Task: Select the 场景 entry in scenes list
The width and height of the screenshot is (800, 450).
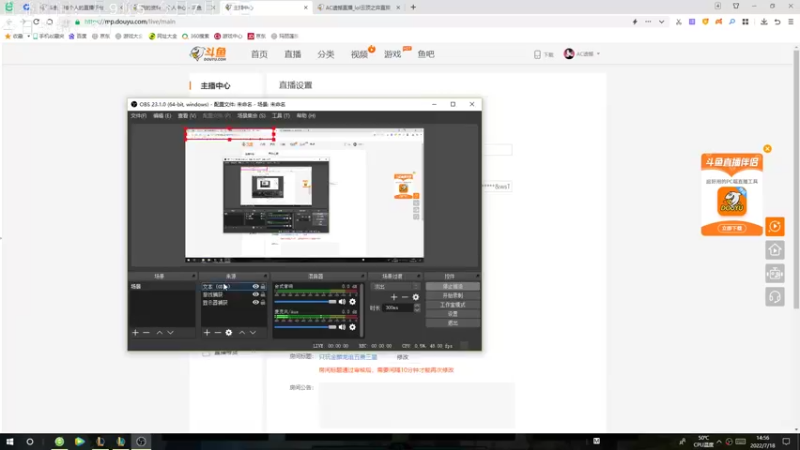Action: (x=162, y=287)
